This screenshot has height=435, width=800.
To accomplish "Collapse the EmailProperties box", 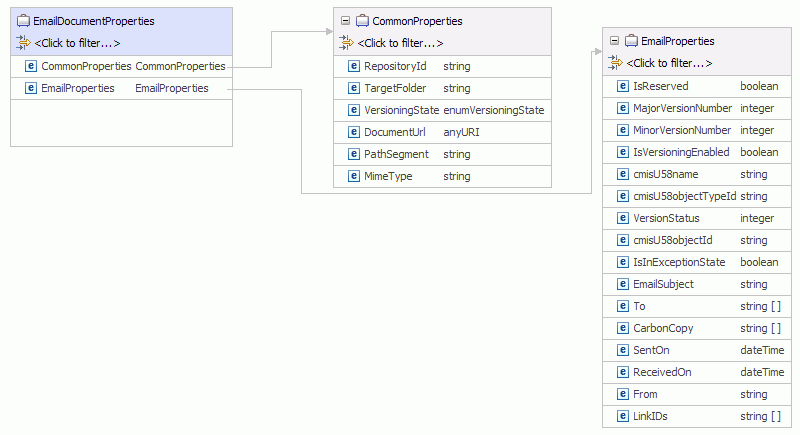I will (x=614, y=41).
